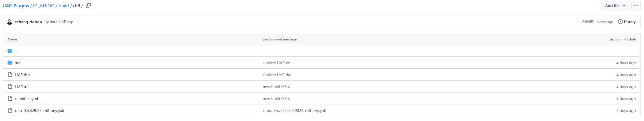Click the file icon beside manifest.yml
The image size is (644, 121).
pyautogui.click(x=10, y=99)
